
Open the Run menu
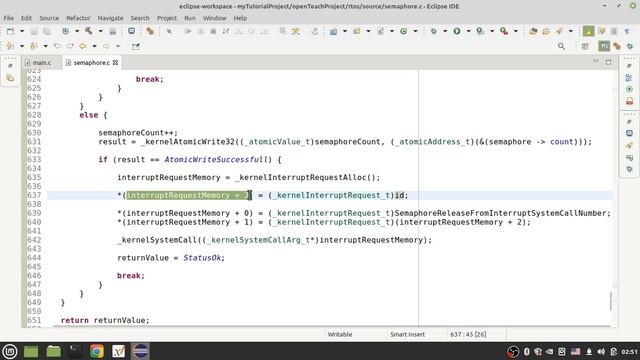point(190,18)
